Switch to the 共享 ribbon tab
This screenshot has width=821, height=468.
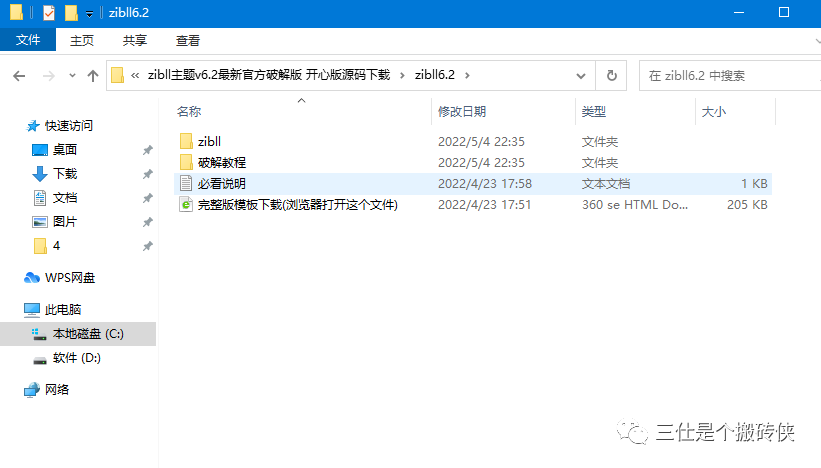click(x=135, y=40)
